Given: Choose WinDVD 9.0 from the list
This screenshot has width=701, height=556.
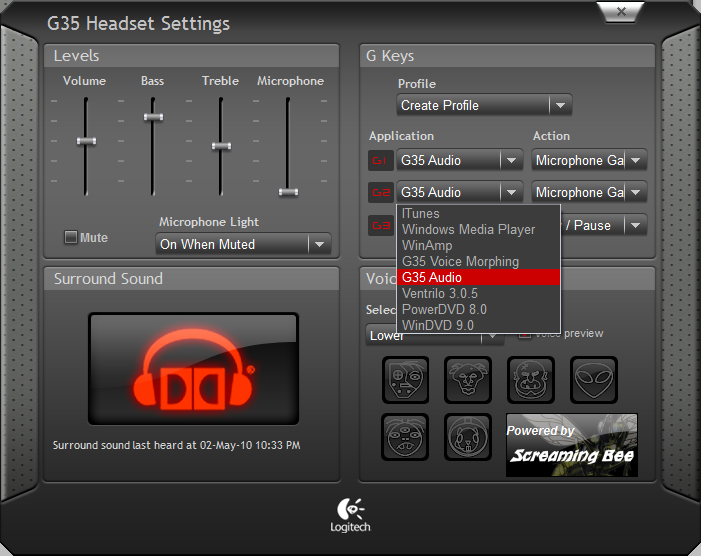Looking at the screenshot, I should pyautogui.click(x=478, y=325).
